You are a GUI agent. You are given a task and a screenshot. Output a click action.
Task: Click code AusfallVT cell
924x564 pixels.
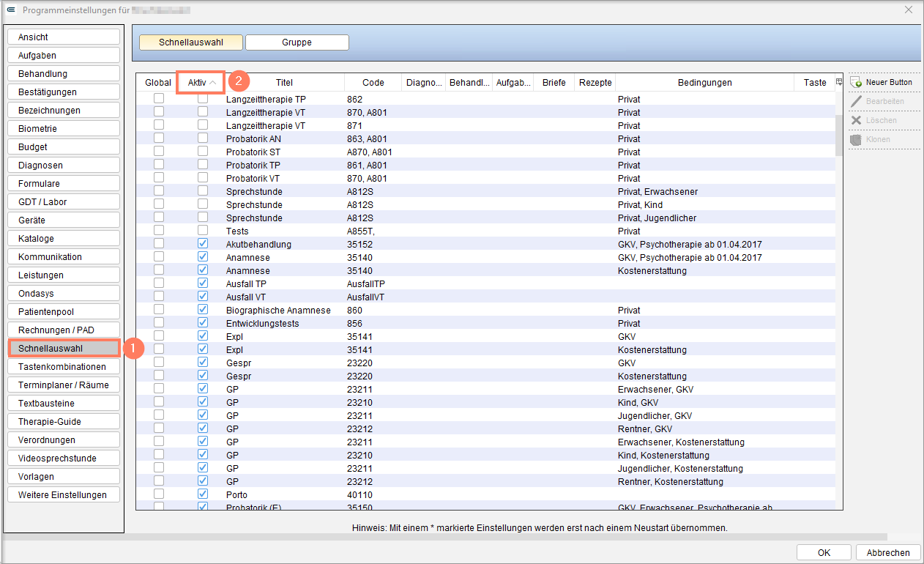(x=365, y=297)
